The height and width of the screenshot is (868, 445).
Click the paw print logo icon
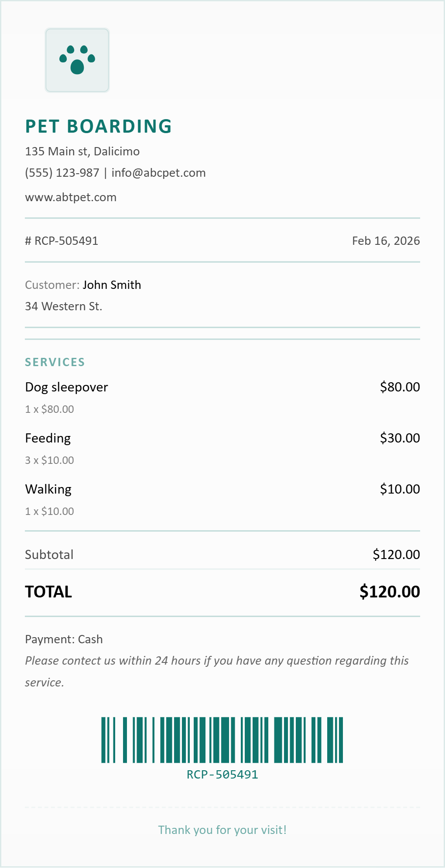pos(77,60)
